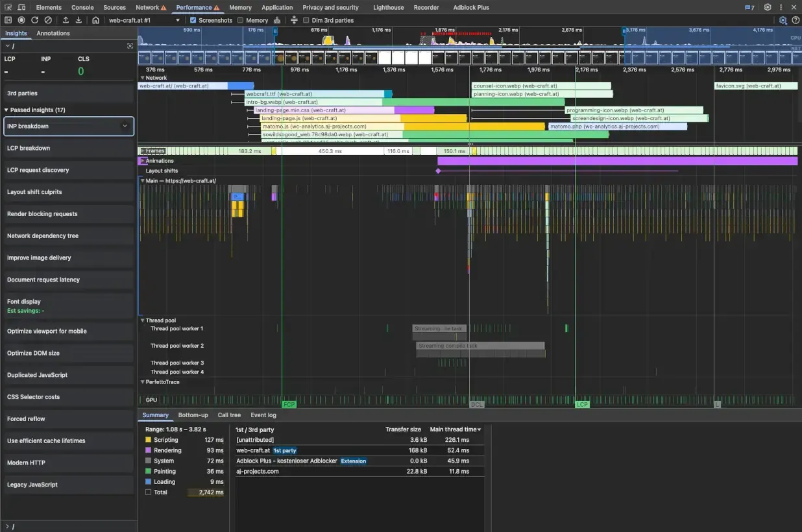Uncheck the Screenshots checkbox
The image size is (802, 532).
pyautogui.click(x=193, y=20)
